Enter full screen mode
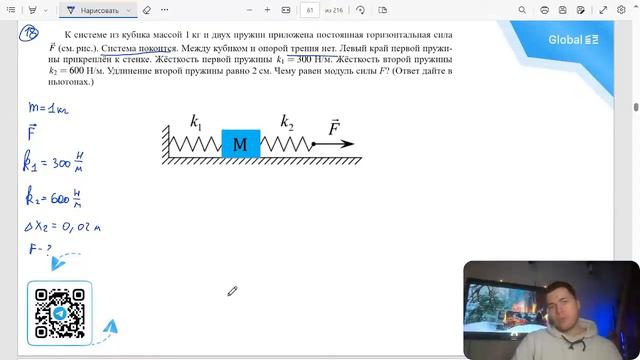Image resolution: width=640 pixels, height=360 pixels. pyautogui.click(x=603, y=10)
